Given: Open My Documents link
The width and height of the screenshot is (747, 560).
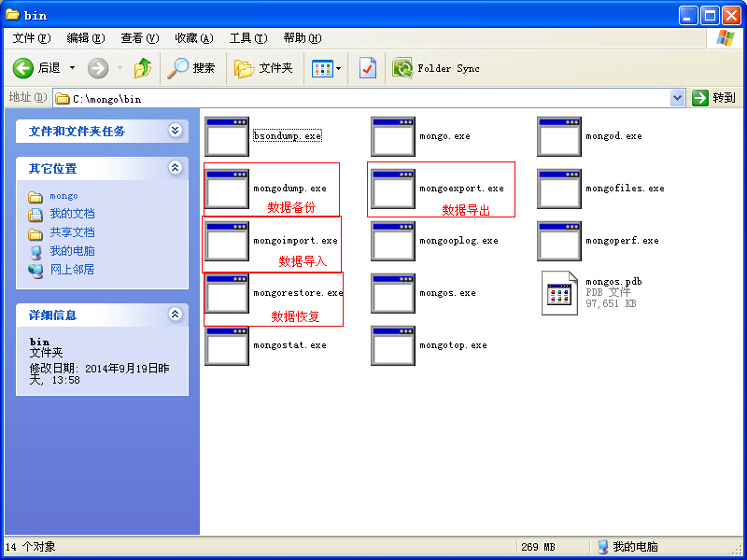Looking at the screenshot, I should (73, 214).
